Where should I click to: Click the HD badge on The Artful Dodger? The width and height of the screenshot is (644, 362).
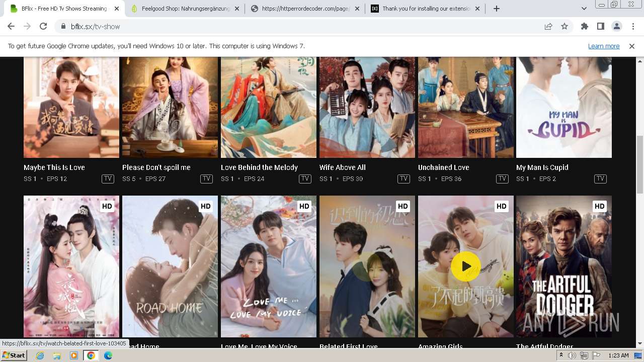(x=600, y=206)
